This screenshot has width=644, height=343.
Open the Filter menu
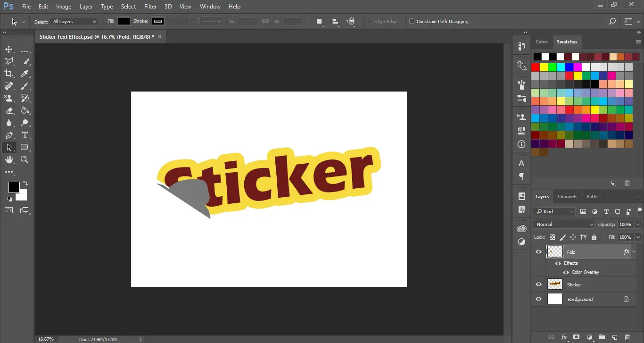[150, 6]
